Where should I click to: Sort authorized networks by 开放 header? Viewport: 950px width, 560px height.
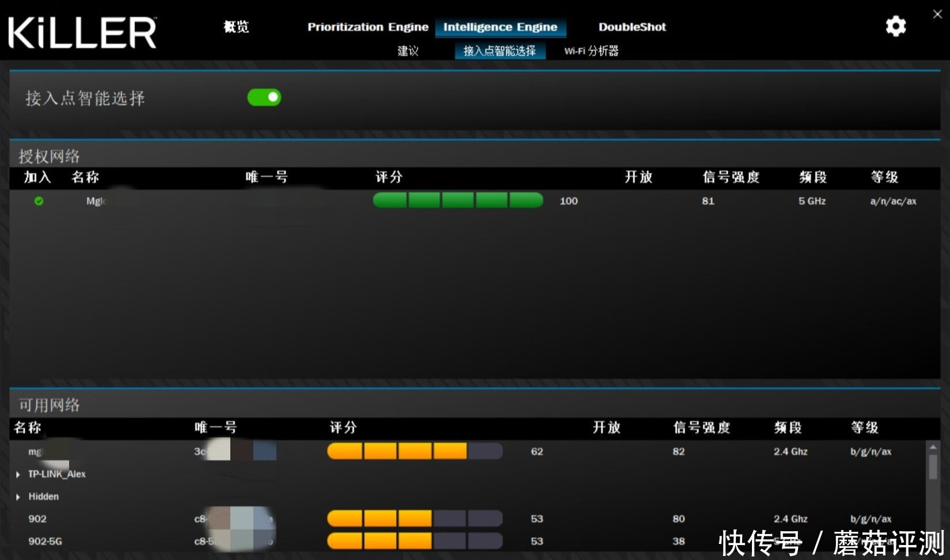tap(639, 177)
